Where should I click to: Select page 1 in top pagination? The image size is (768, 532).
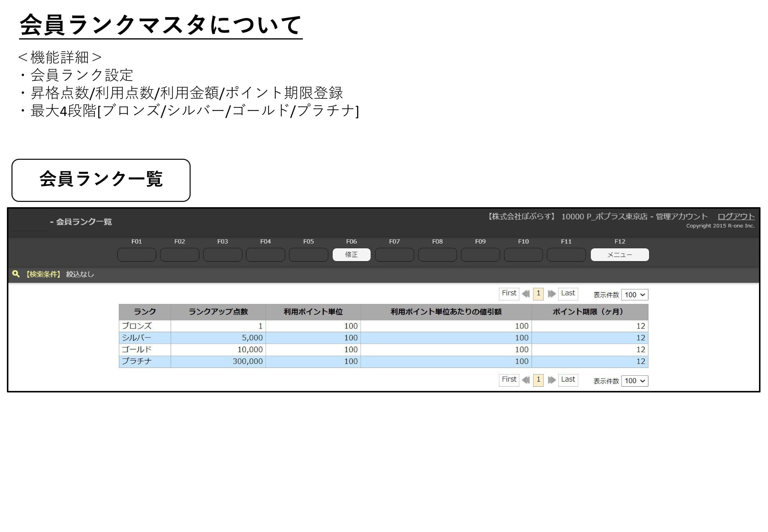tap(538, 293)
